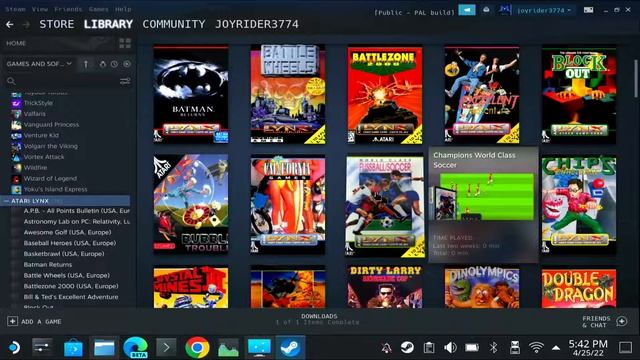The height and width of the screenshot is (360, 640).
Task: Click the library search magnifier
Action: coord(11,81)
